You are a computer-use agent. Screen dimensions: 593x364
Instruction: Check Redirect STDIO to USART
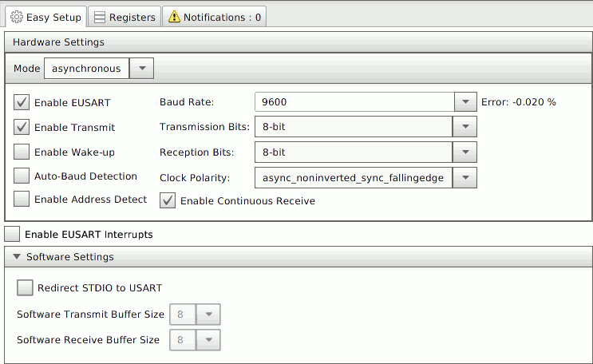[25, 287]
